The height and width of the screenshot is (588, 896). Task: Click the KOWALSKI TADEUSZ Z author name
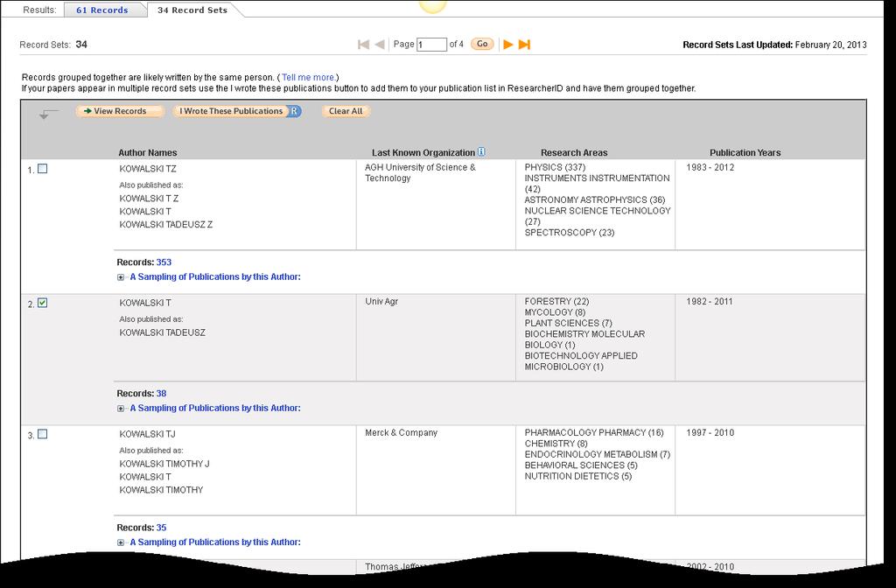click(165, 225)
